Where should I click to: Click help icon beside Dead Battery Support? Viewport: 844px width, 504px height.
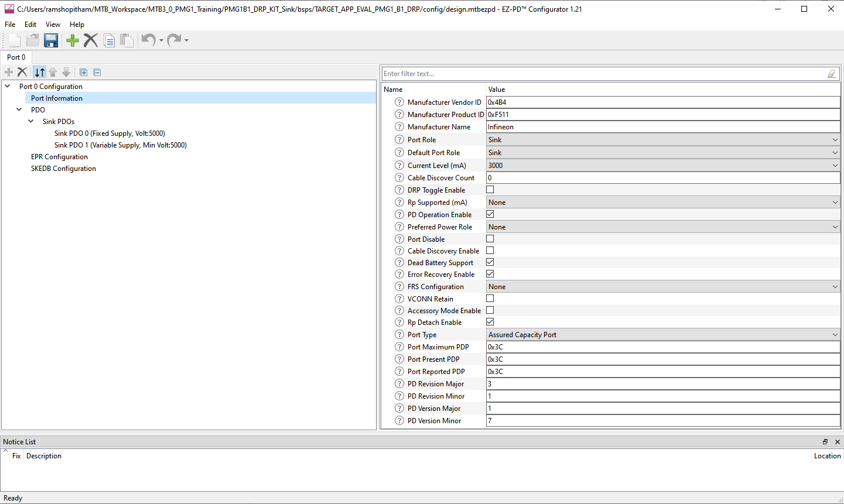click(399, 262)
